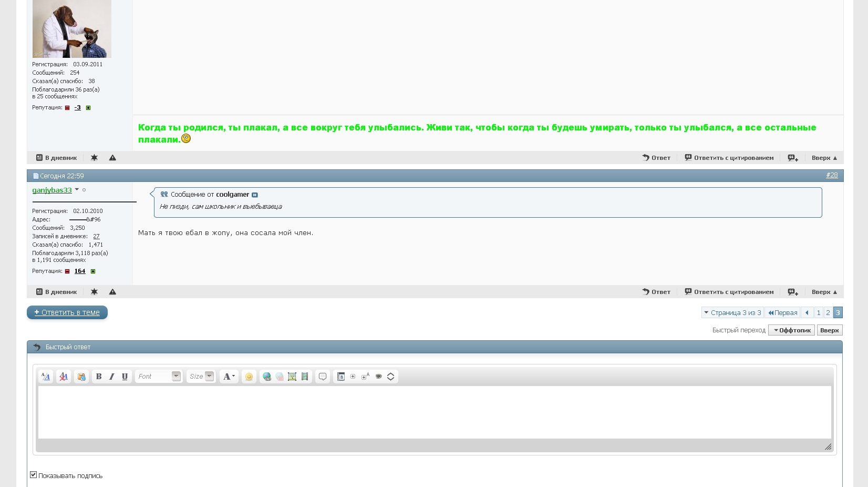The image size is (868, 487).
Task: Click the editor resize handle corner
Action: coord(828,447)
